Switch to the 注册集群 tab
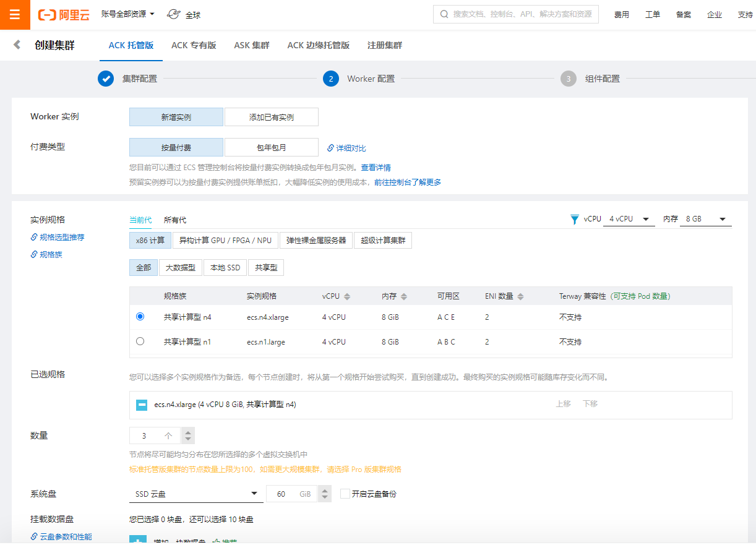 [x=385, y=45]
